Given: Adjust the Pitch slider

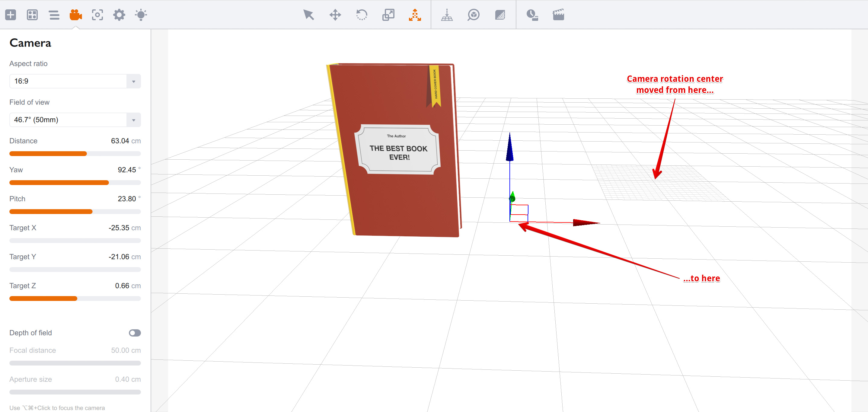Looking at the screenshot, I should pyautogui.click(x=75, y=212).
